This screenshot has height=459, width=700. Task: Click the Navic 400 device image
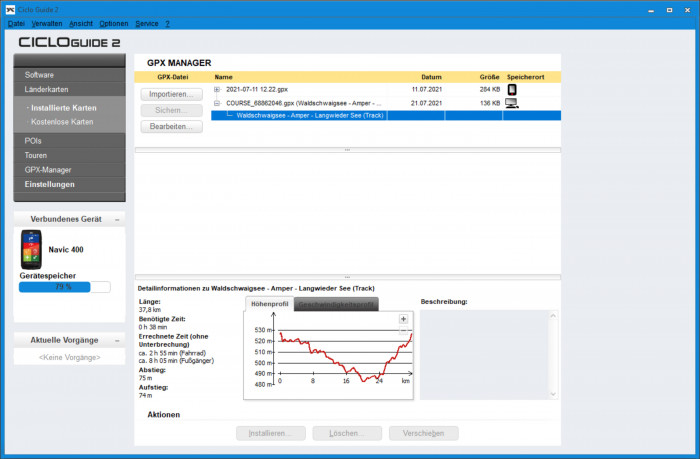[31, 249]
